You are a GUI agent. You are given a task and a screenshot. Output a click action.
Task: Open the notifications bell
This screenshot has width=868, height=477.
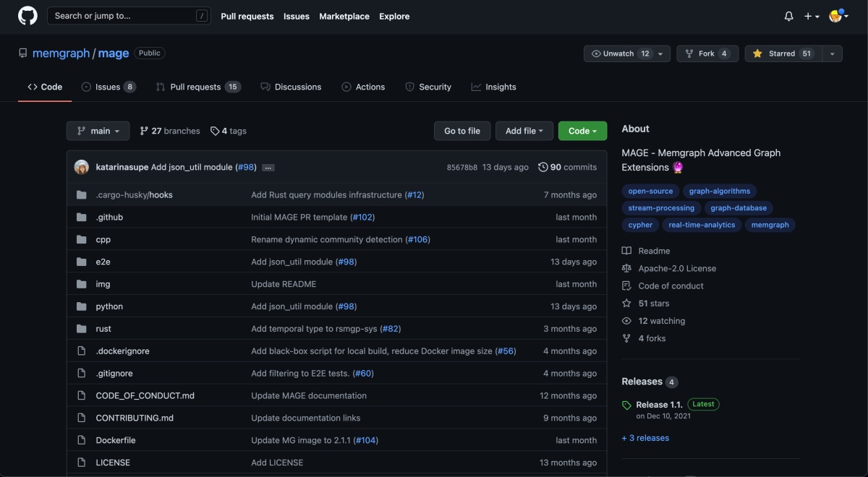tap(789, 16)
